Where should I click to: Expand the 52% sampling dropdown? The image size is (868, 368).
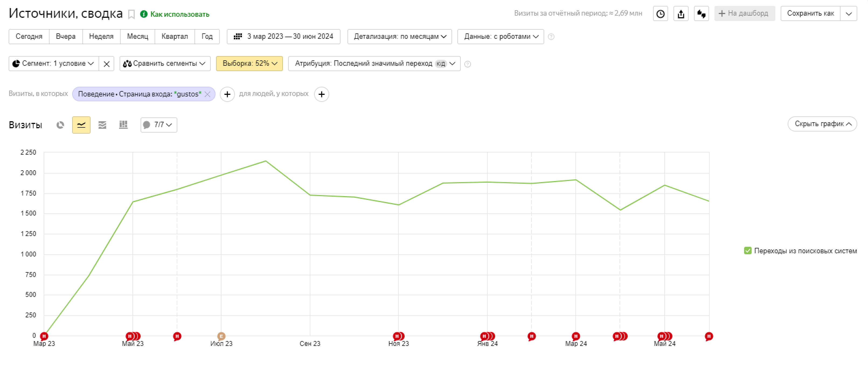pos(249,64)
